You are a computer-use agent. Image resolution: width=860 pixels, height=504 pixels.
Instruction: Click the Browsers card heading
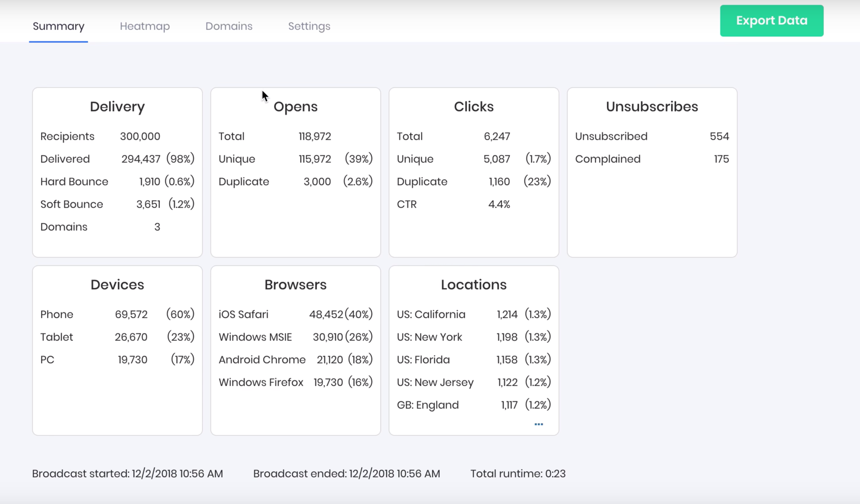(295, 285)
